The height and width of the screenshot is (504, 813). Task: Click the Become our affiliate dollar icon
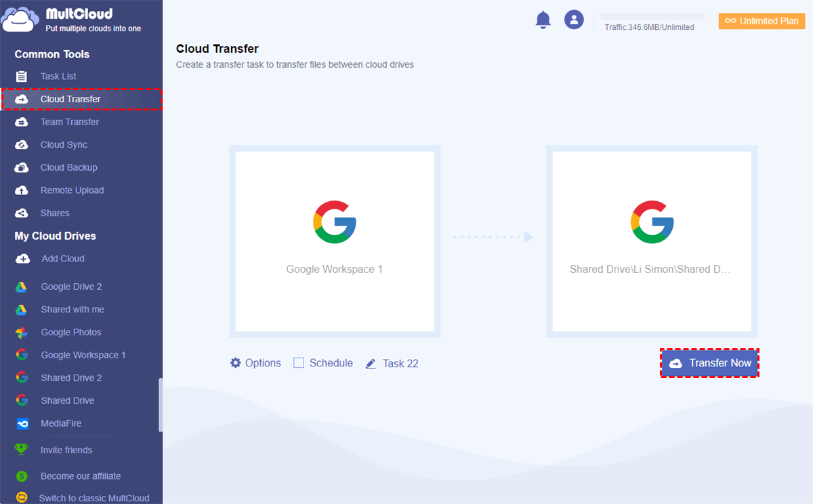(22, 476)
